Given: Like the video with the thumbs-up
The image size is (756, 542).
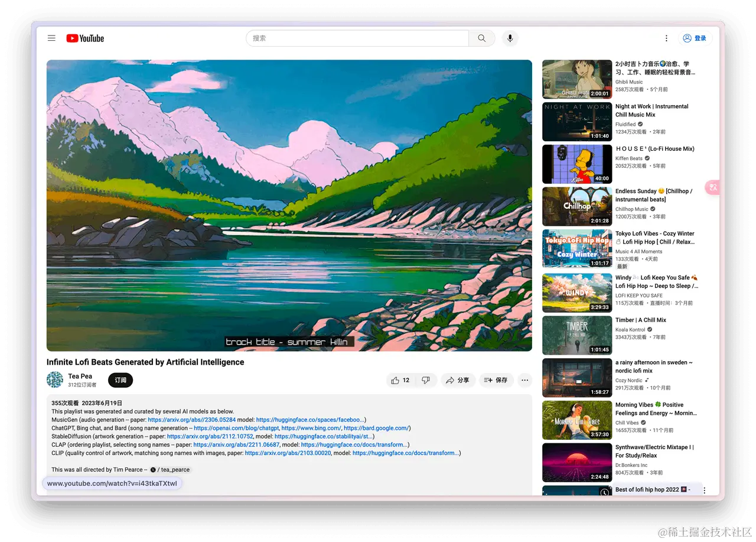Looking at the screenshot, I should coord(396,380).
